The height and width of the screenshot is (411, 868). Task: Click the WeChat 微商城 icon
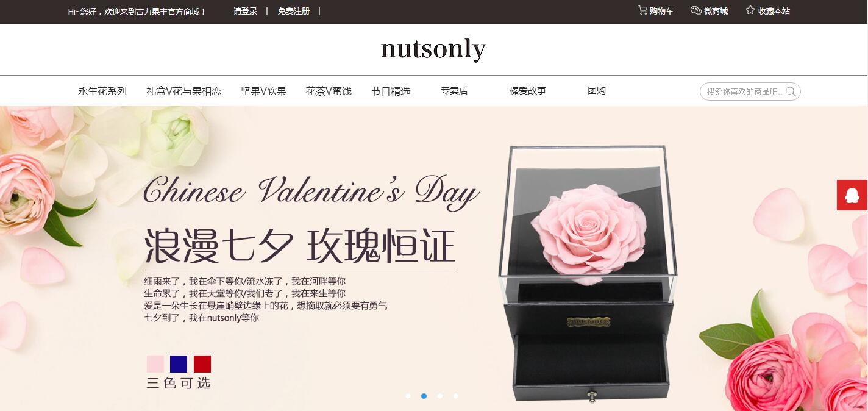click(696, 10)
